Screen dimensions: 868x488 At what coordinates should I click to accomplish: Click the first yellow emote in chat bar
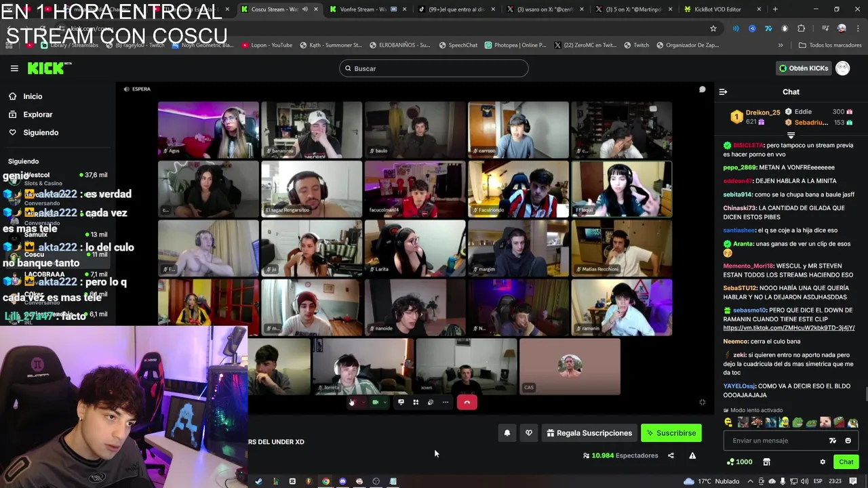click(x=728, y=422)
